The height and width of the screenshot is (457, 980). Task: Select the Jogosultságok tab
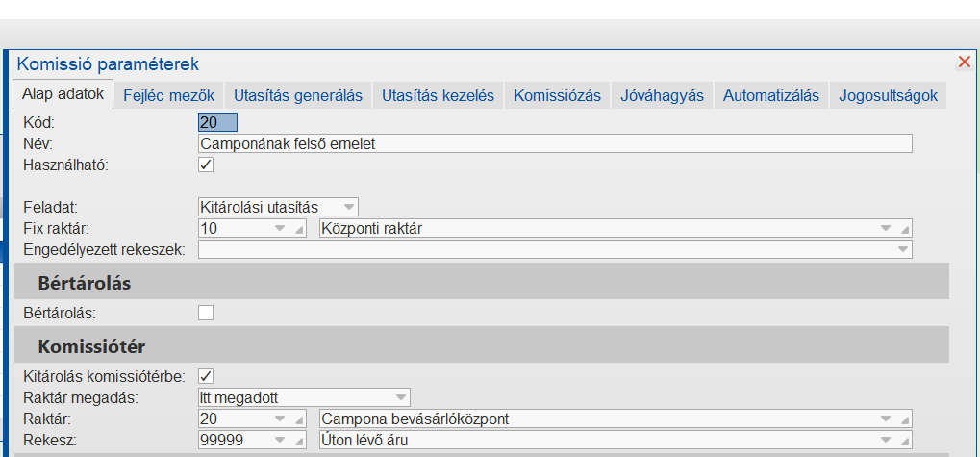pyautogui.click(x=888, y=95)
